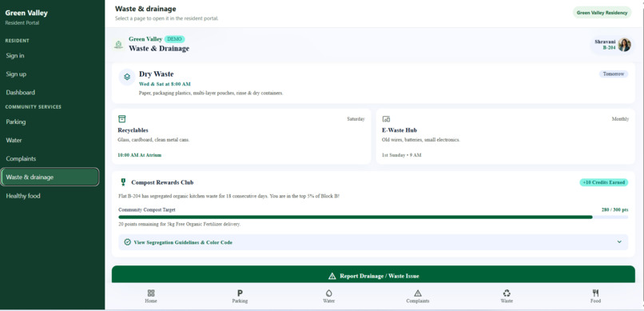Image resolution: width=644 pixels, height=311 pixels.
Task: Click the Dry Waste card heading
Action: click(x=156, y=74)
